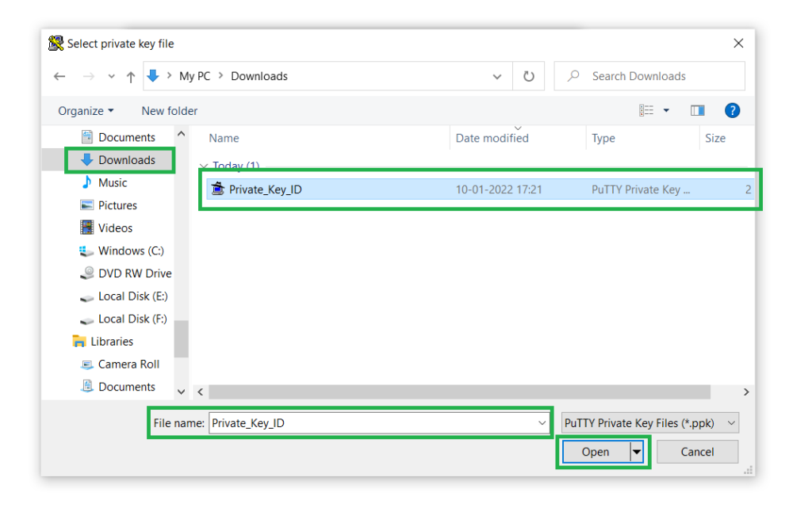Click the Music folder icon in sidebar
This screenshot has width=812, height=508.
pyautogui.click(x=87, y=183)
